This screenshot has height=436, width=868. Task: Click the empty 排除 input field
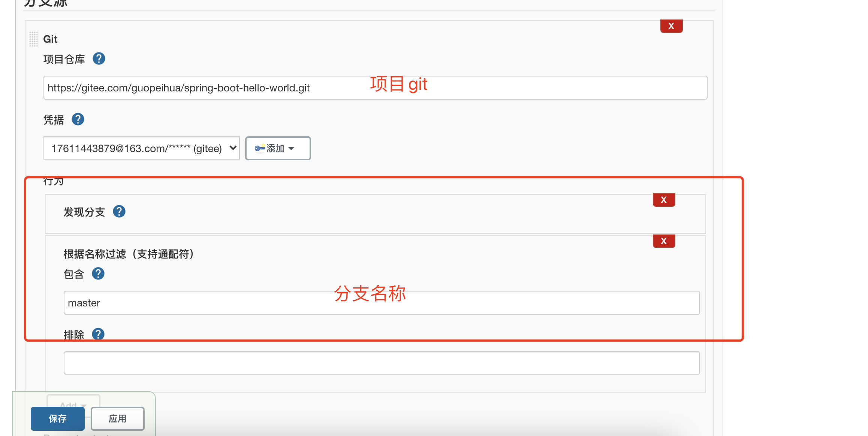(x=381, y=363)
